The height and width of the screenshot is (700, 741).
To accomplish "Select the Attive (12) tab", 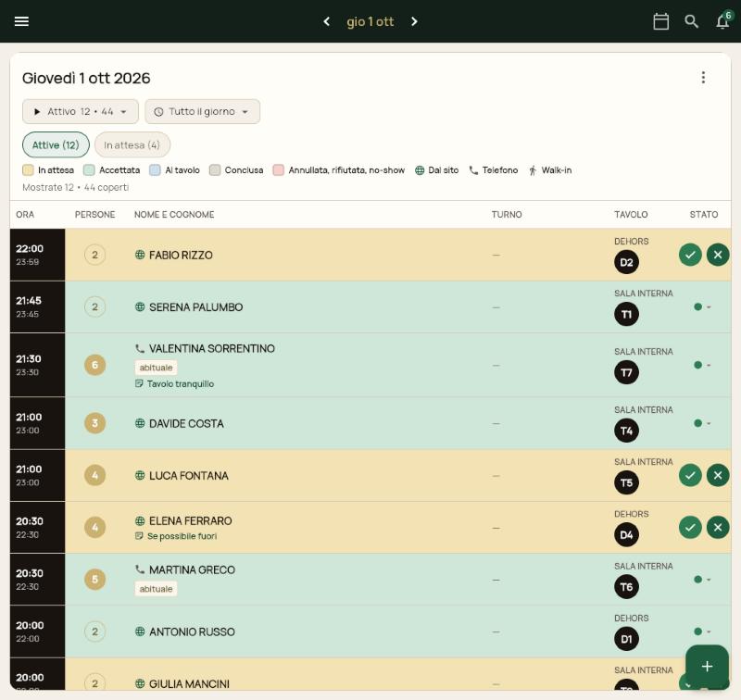I will [56, 145].
